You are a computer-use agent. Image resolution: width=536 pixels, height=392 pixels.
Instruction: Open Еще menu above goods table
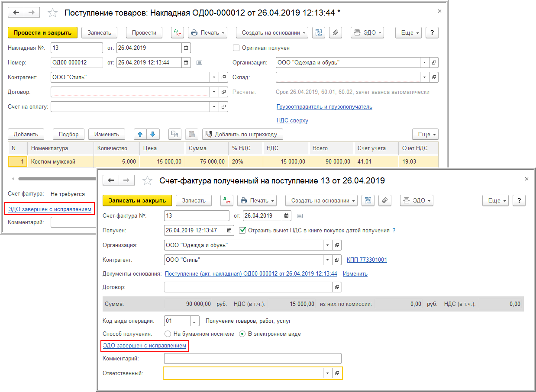pyautogui.click(x=425, y=134)
